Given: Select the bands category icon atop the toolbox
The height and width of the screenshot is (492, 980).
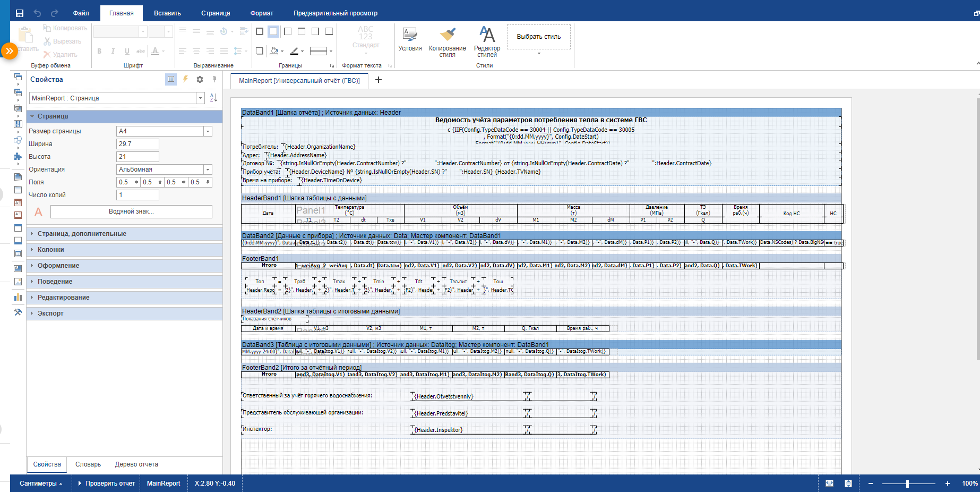Looking at the screenshot, I should coord(18,77).
